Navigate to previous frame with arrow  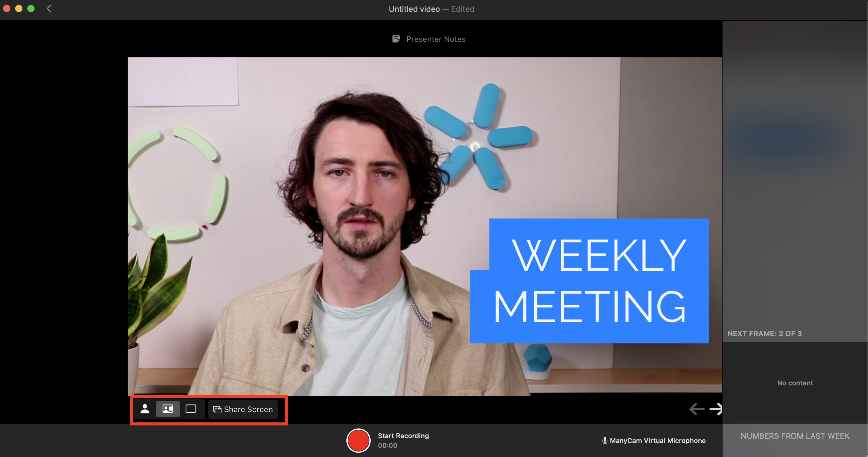coord(697,409)
